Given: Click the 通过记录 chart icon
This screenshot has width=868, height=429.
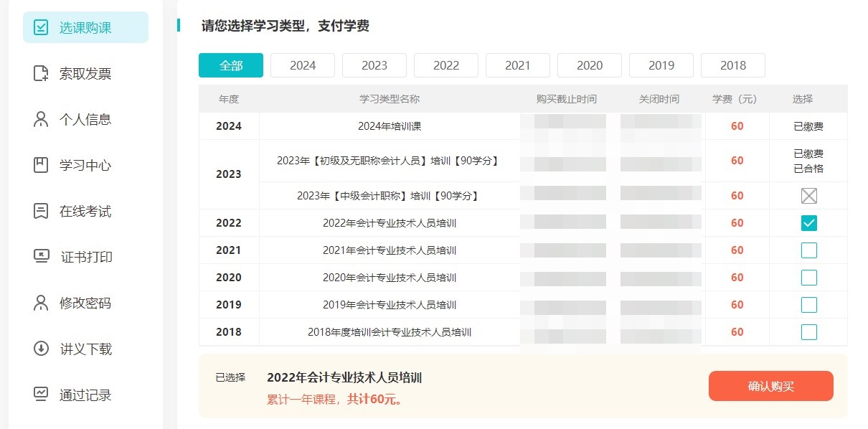Looking at the screenshot, I should 41,395.
